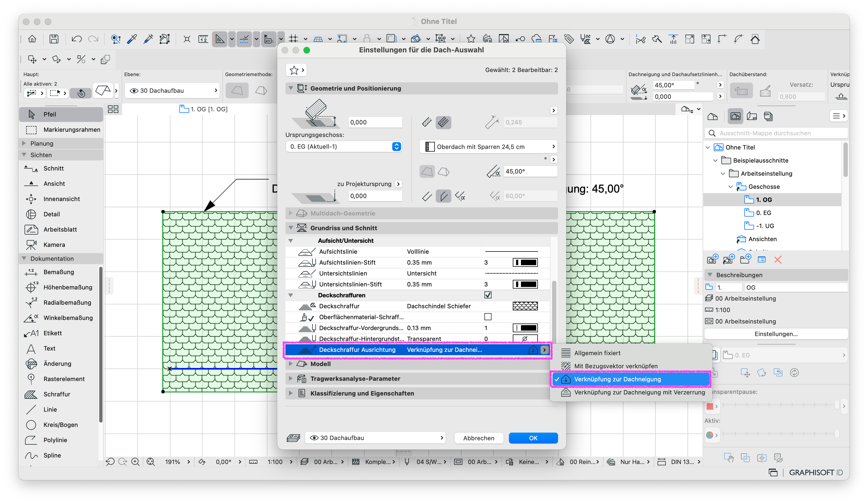Open the 1. OG tab
This screenshot has height=503, width=868.
tap(204, 109)
